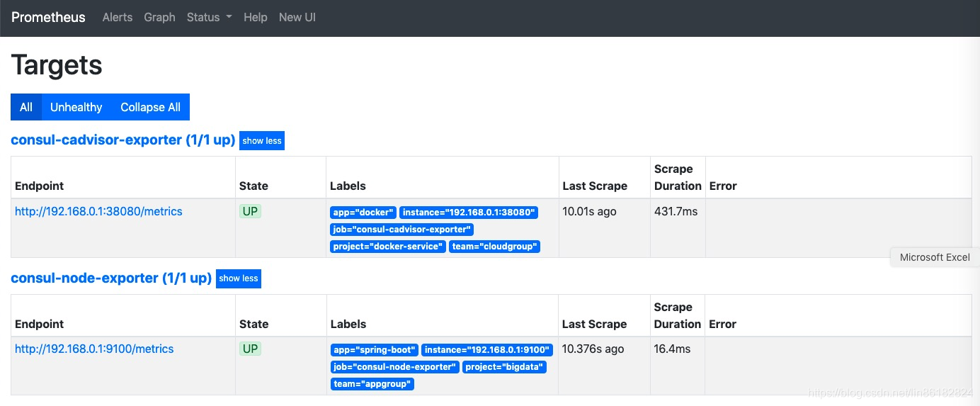Click the team="cloudgroup" label badge
Viewport: 980px width, 406px height.
tap(494, 247)
